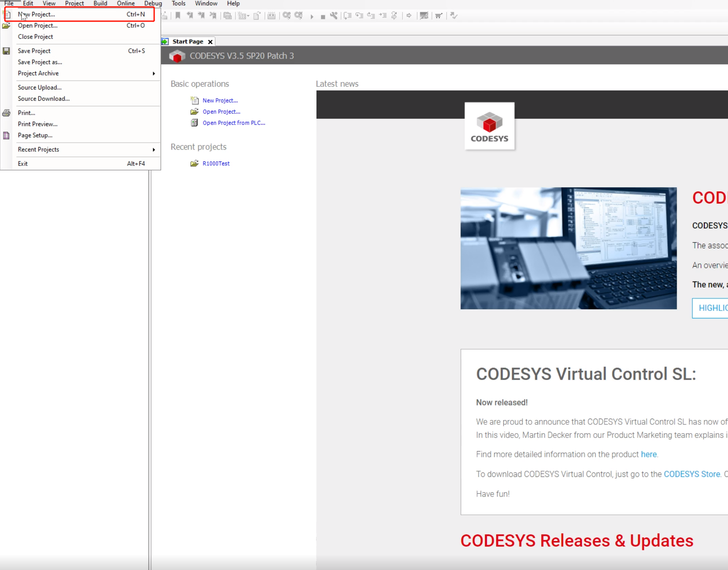
Task: Click New Project... link on Start Page
Action: [x=220, y=101]
